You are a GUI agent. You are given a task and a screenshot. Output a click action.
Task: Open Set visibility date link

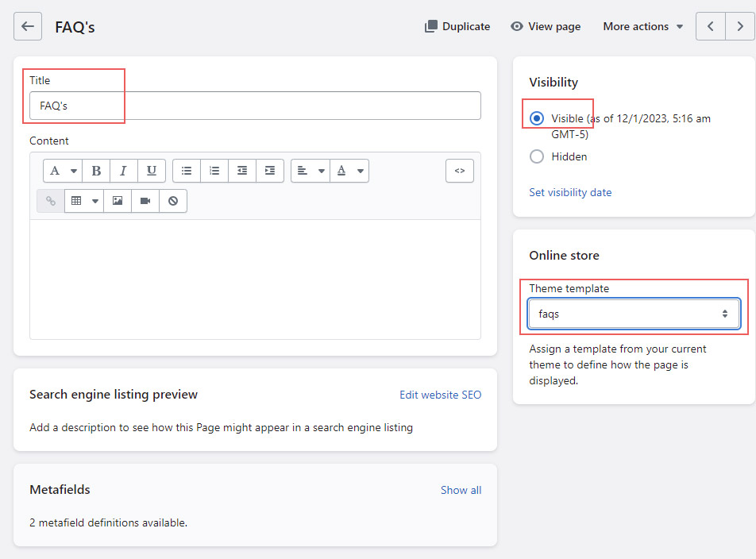click(x=570, y=192)
